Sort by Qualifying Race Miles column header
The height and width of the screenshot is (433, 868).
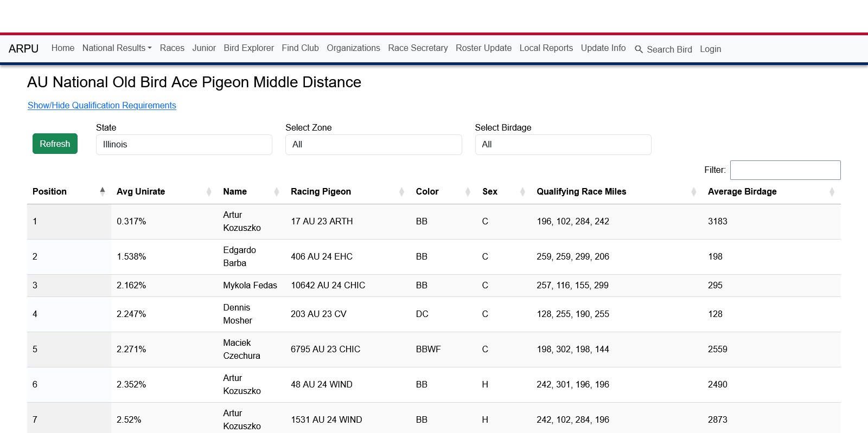pos(581,192)
